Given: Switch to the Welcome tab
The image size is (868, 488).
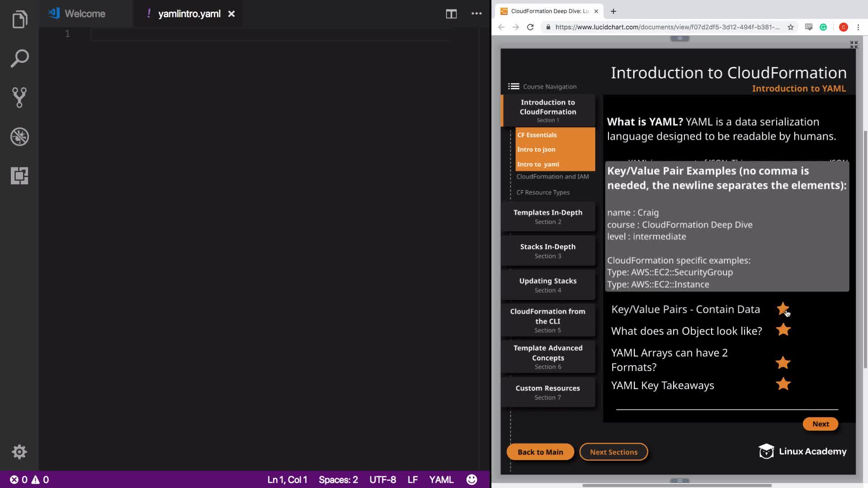Looking at the screenshot, I should (x=85, y=14).
